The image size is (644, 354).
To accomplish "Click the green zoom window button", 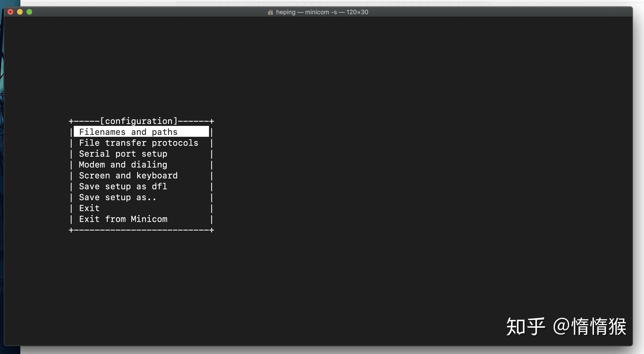I will [x=29, y=12].
